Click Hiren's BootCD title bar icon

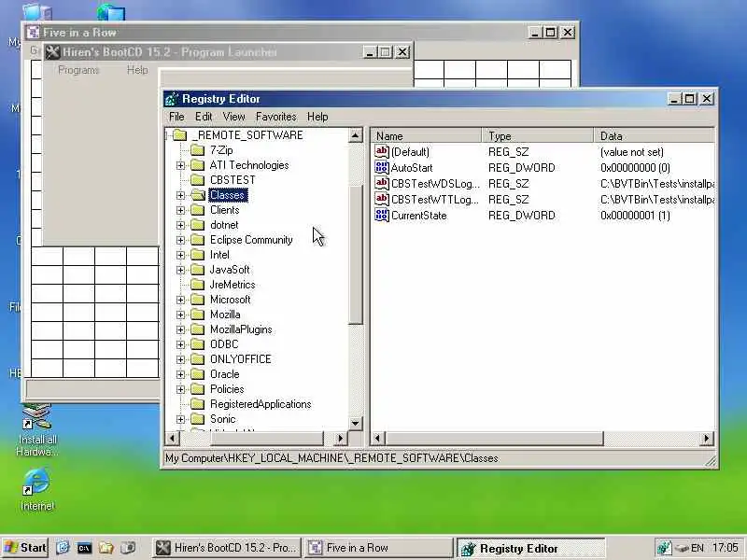[52, 52]
